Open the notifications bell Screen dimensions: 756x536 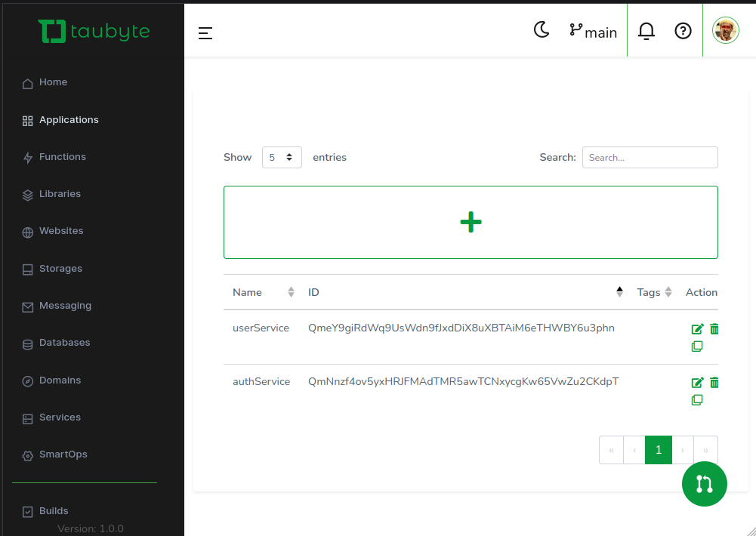point(646,31)
